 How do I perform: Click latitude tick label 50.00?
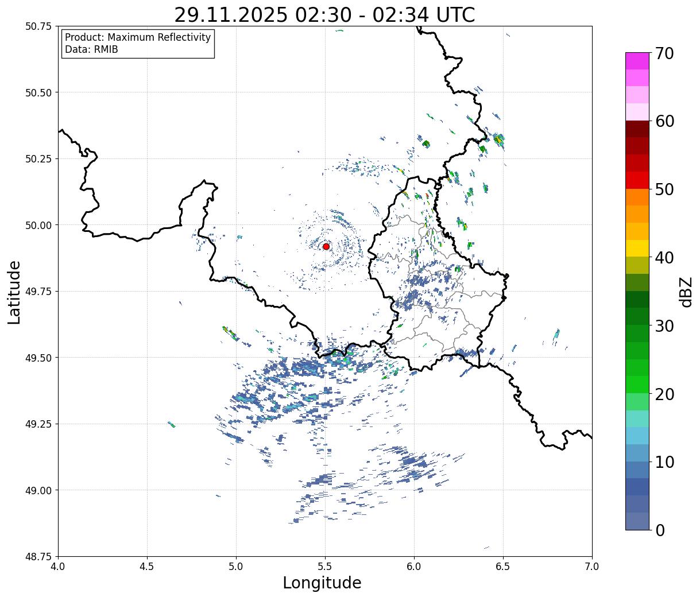coord(38,225)
